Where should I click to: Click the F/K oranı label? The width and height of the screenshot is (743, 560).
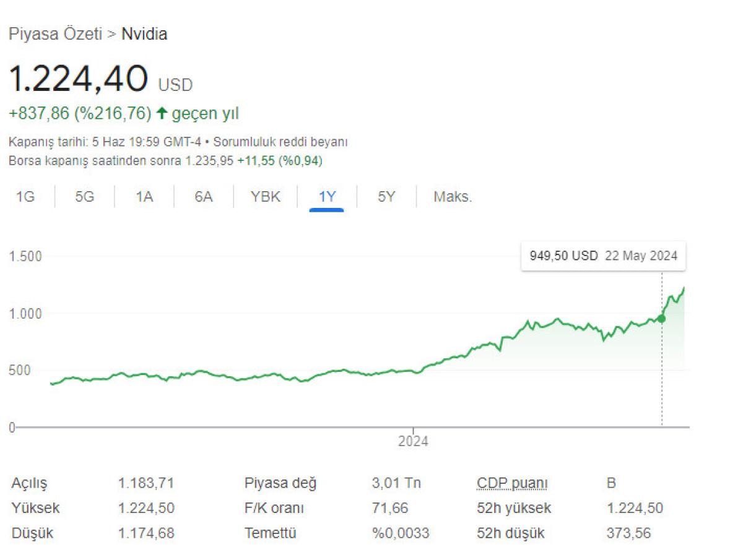point(274,509)
